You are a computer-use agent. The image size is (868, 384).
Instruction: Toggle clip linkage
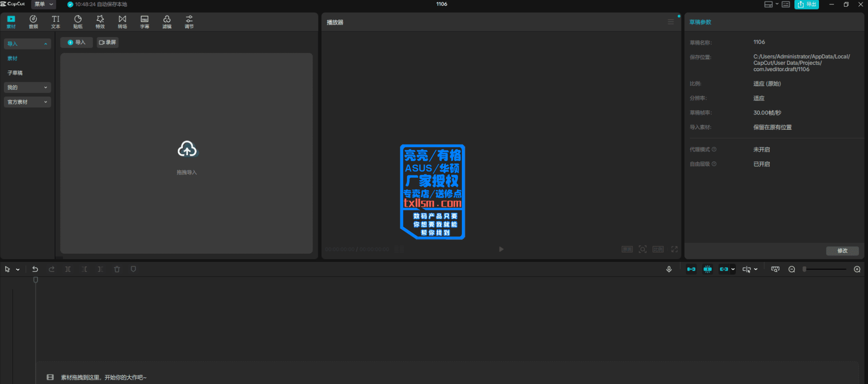click(x=724, y=269)
